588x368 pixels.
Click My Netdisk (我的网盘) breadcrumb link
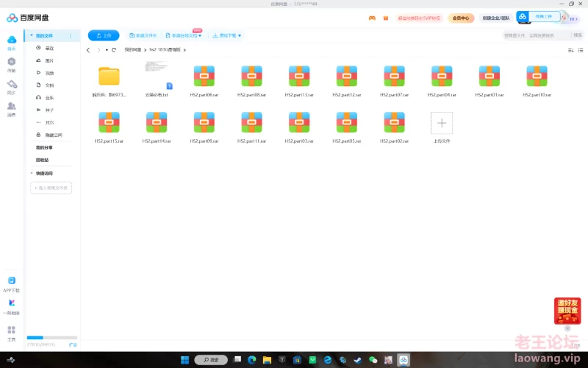[133, 49]
